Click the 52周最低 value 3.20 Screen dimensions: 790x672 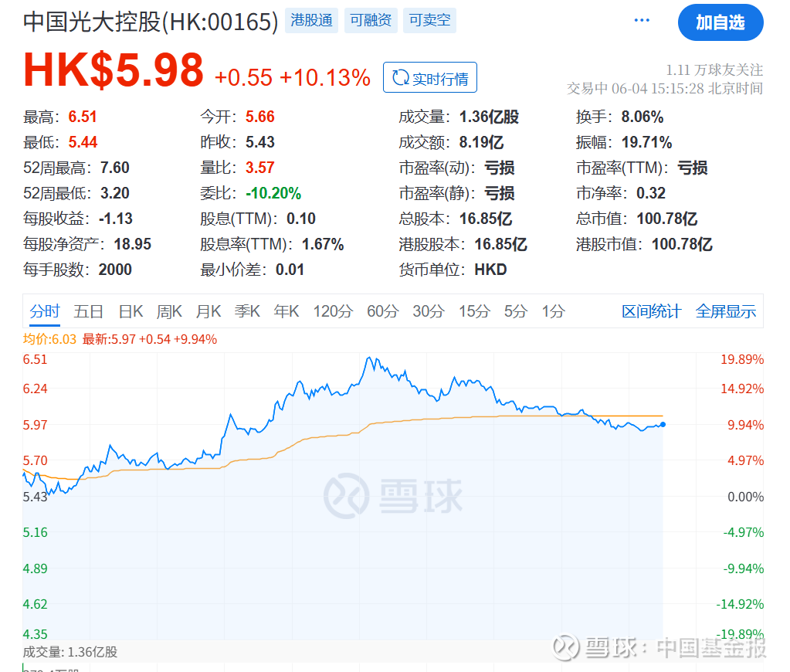[115, 193]
